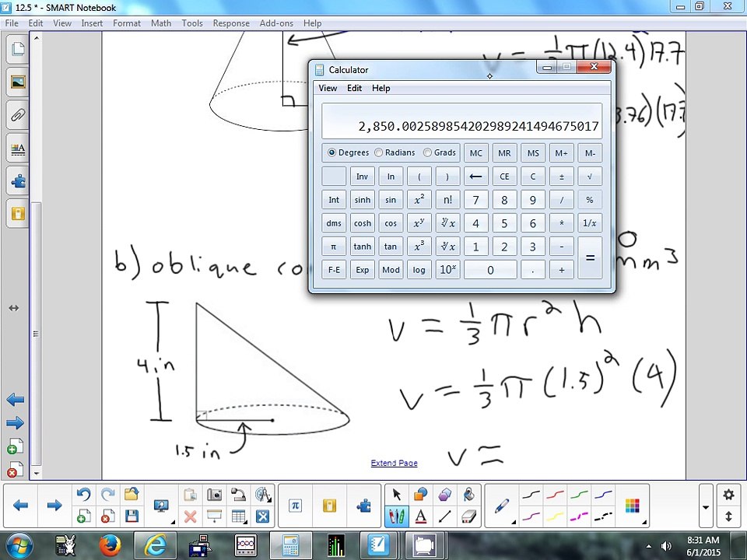Viewport: 747px width, 560px height.
Task: Go to previous page using sidebar arrow
Action: (16, 400)
